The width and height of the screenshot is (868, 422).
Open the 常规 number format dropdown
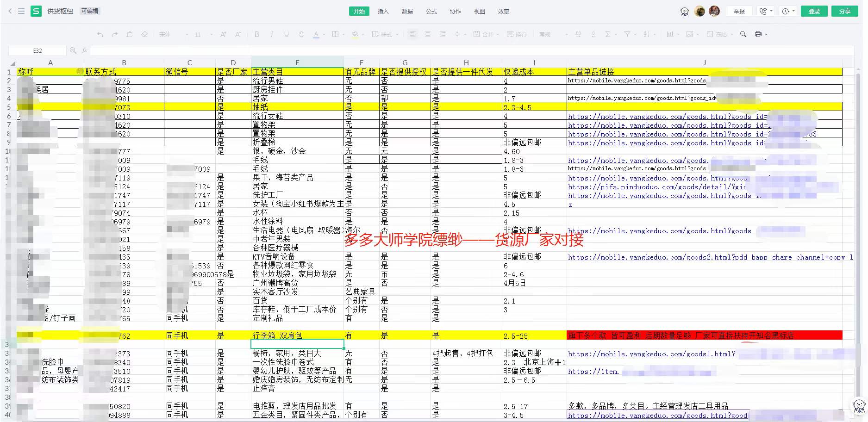click(x=553, y=34)
